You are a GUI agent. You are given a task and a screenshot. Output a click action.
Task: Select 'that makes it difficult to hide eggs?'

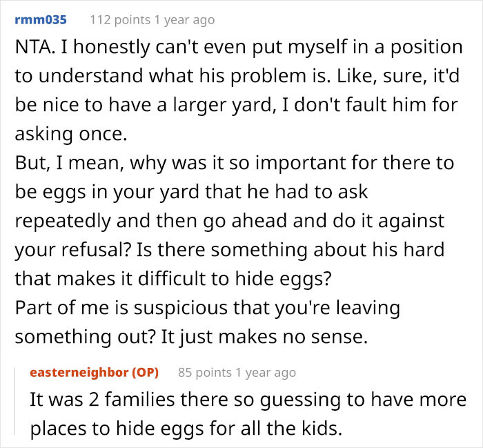[x=172, y=279]
